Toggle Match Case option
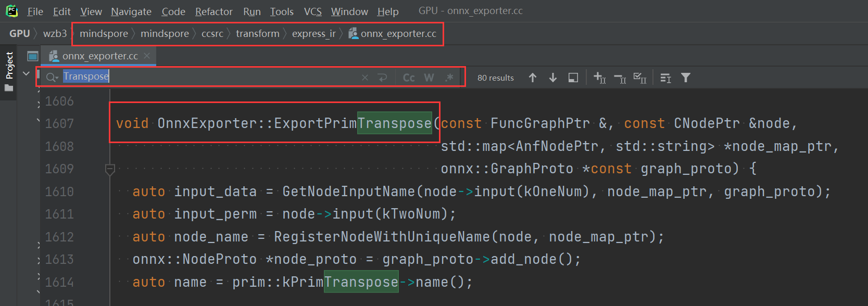The width and height of the screenshot is (868, 306). coord(409,78)
